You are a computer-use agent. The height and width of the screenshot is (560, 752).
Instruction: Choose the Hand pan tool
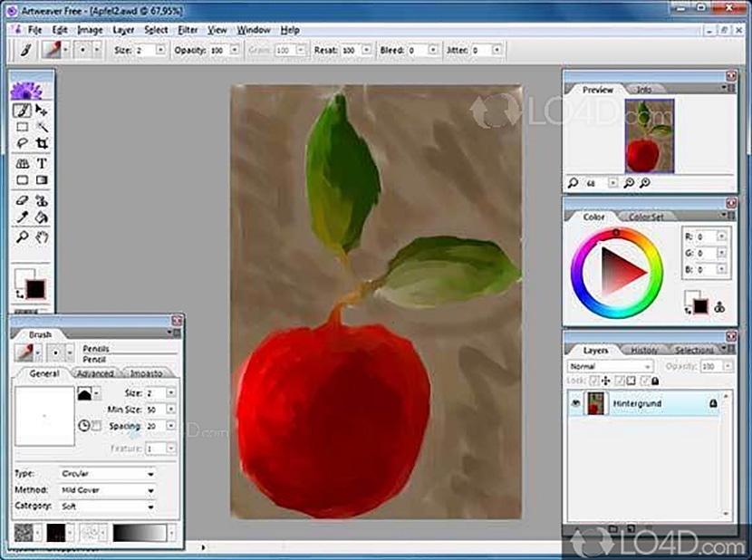tap(42, 237)
